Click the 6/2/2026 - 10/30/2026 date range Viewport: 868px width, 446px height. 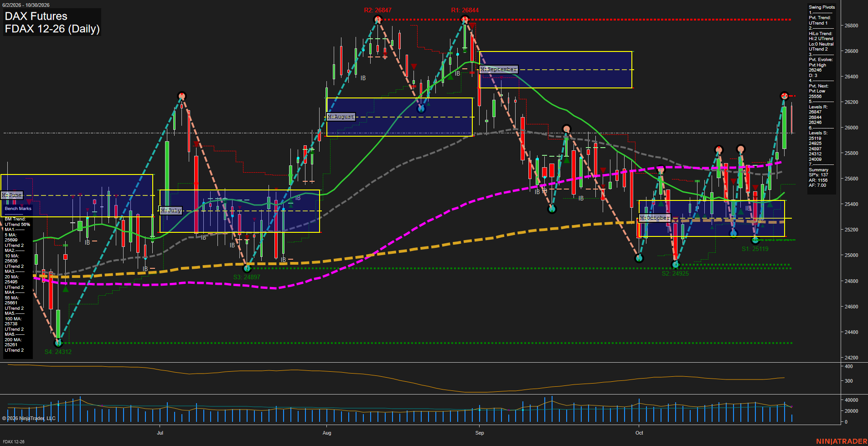pyautogui.click(x=26, y=5)
